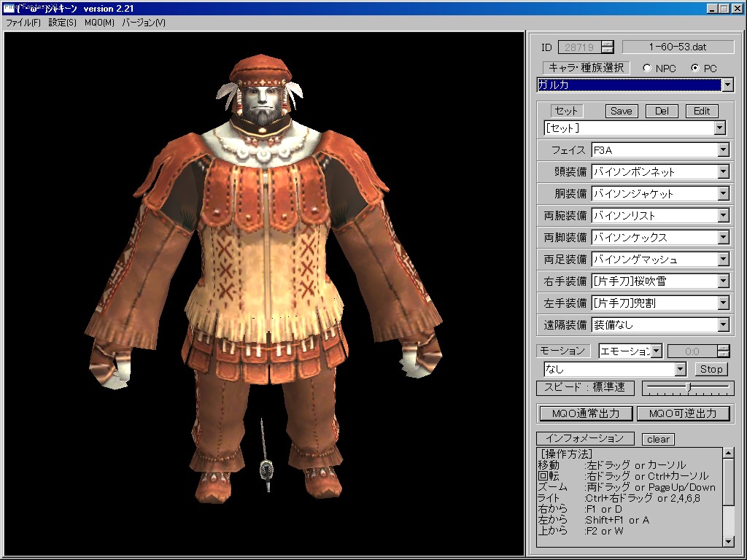Open the 左手装備 dropdown showing 兜割

[x=723, y=303]
